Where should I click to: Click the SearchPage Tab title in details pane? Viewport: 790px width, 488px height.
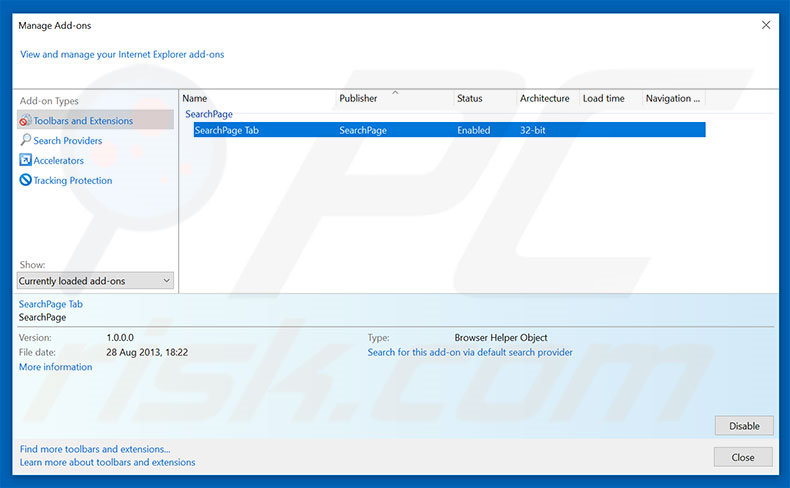click(50, 304)
